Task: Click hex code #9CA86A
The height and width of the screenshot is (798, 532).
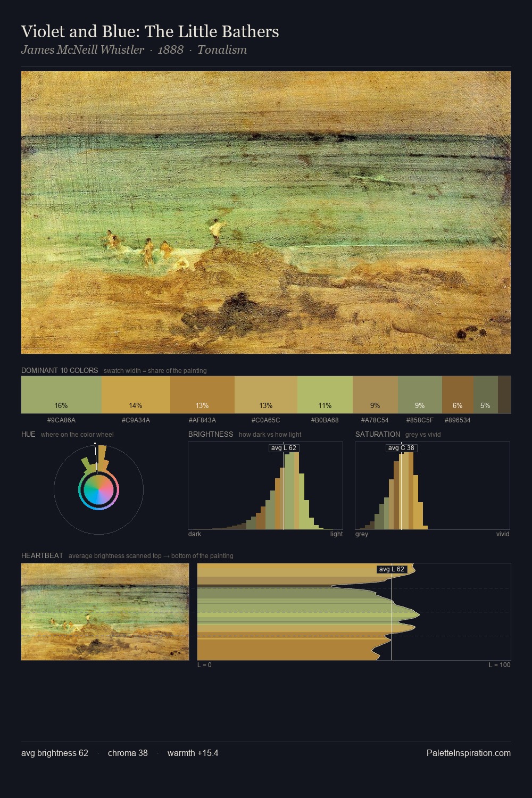Action: [61, 420]
